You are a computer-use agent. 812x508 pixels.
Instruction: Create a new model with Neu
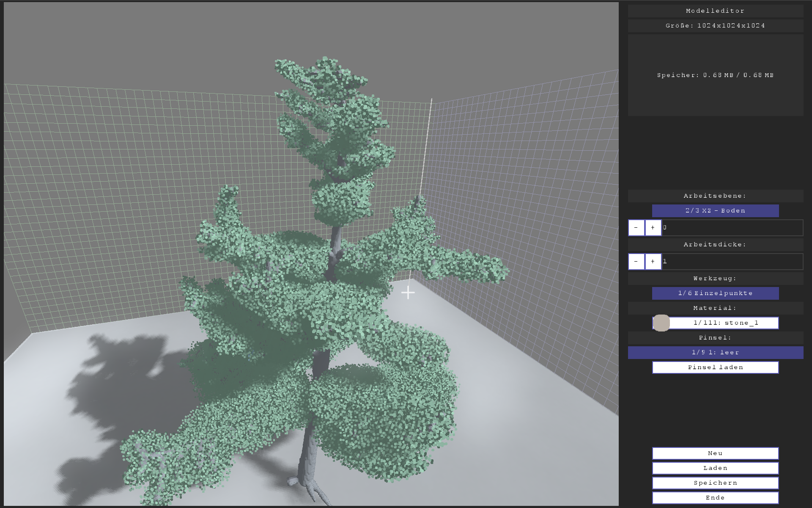[x=715, y=453]
